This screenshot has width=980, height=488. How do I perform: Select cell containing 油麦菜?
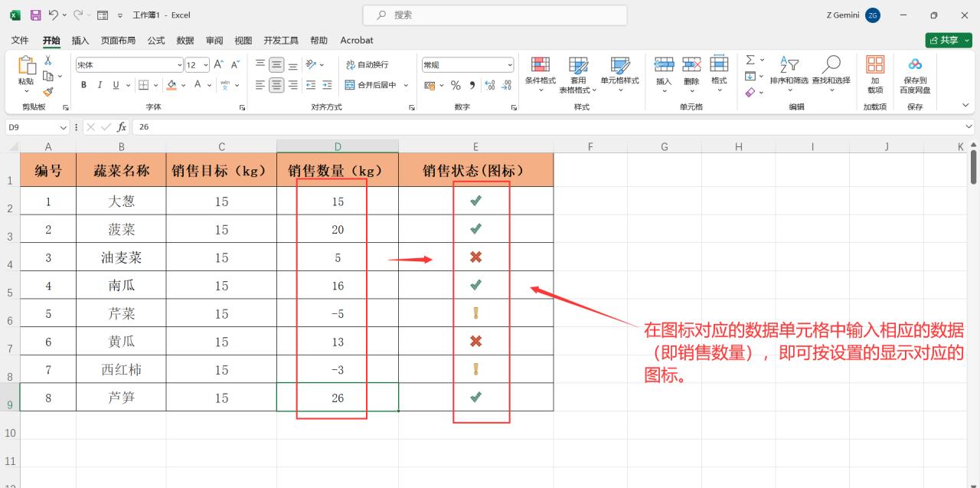(x=121, y=257)
